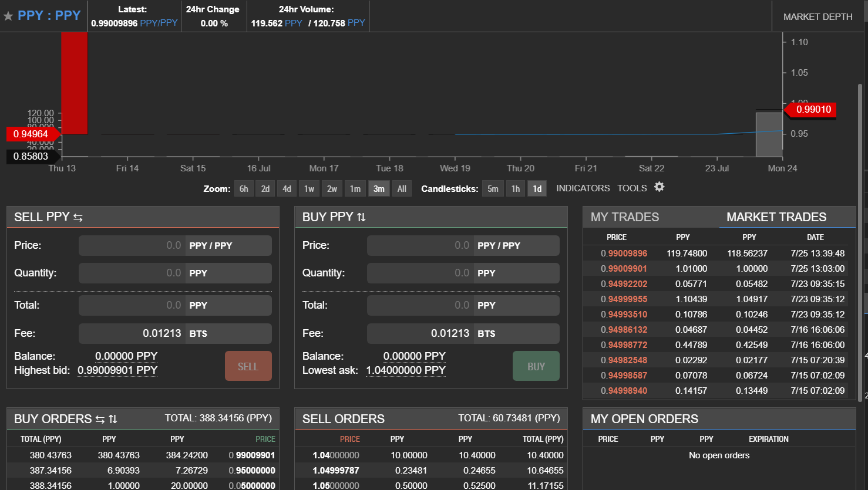Select sell order priced 1.05000000

point(431,485)
